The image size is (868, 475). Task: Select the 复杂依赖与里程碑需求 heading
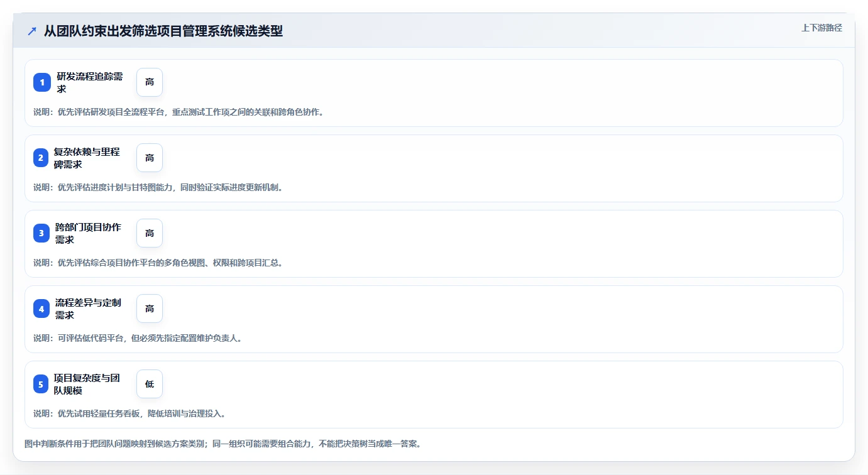point(87,158)
